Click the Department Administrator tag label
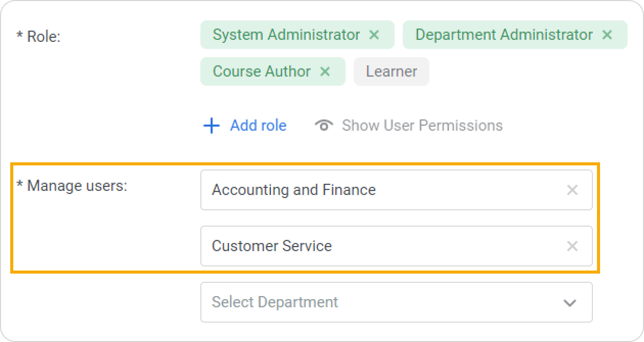 tap(504, 35)
